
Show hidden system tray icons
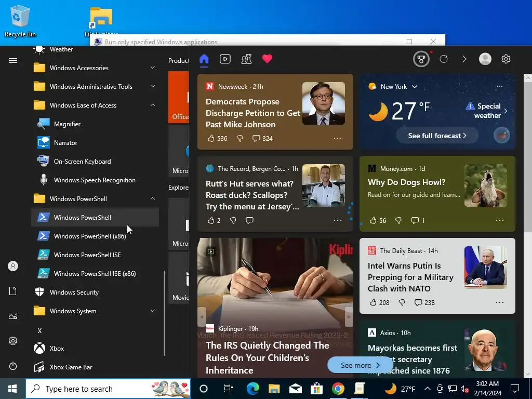(x=428, y=389)
